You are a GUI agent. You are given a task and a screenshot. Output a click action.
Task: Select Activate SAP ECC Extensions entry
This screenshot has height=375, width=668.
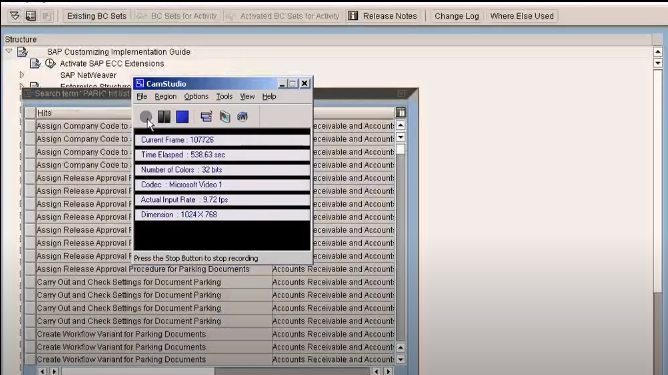(x=112, y=63)
